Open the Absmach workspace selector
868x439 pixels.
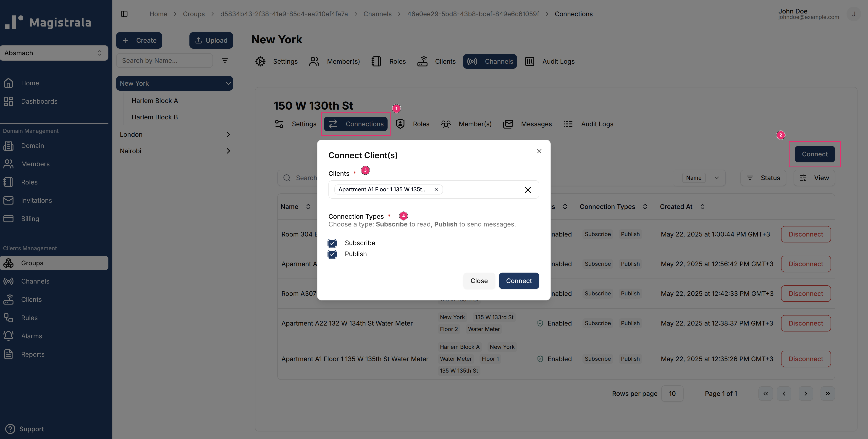point(54,53)
